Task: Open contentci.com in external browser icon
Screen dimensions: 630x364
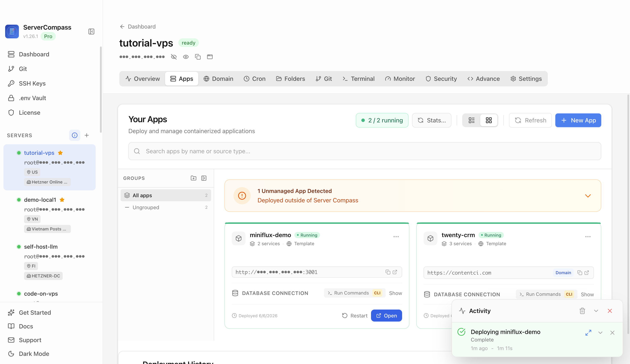Action: coord(587,273)
